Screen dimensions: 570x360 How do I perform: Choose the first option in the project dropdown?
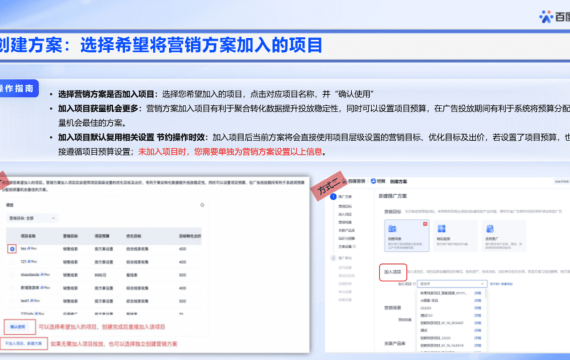click(x=443, y=293)
